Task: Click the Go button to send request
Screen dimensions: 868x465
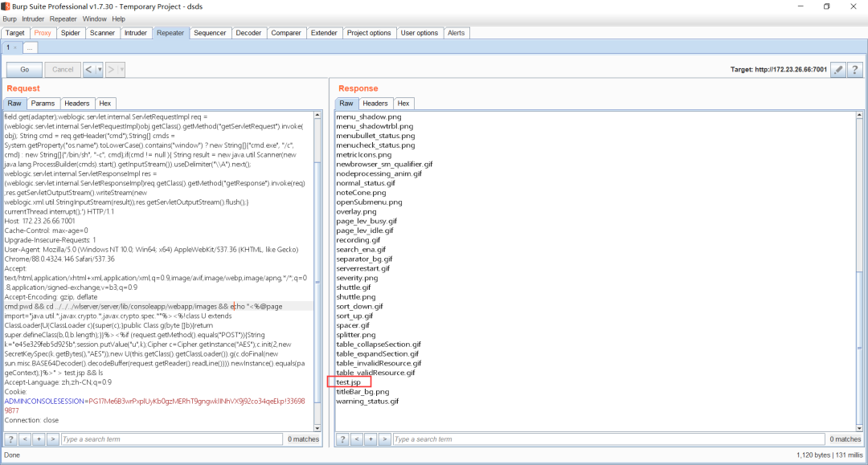Action: [24, 70]
